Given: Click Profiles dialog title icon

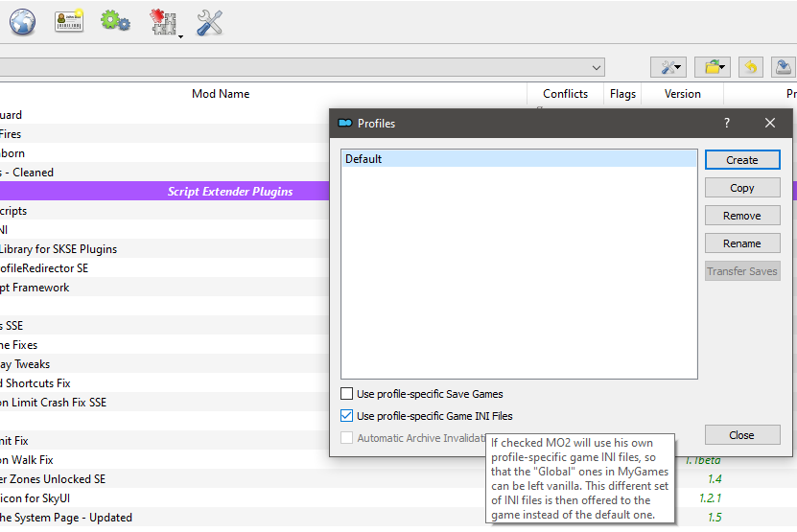Looking at the screenshot, I should click(x=345, y=123).
